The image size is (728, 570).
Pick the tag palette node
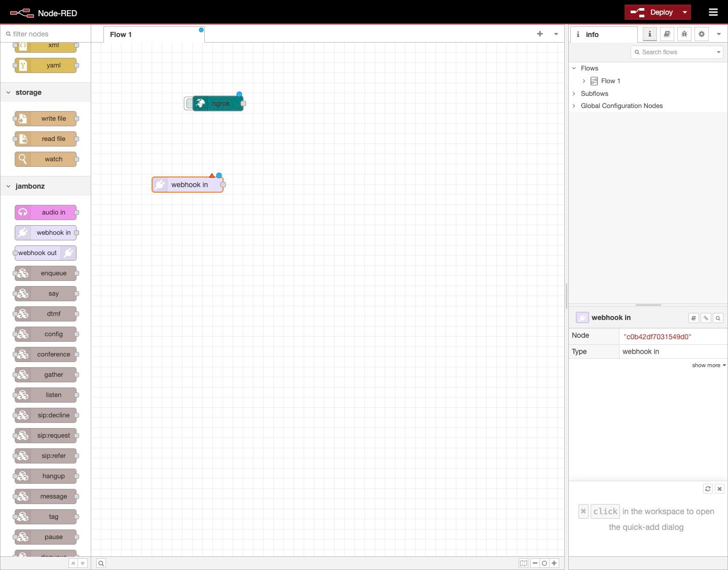coord(46,517)
